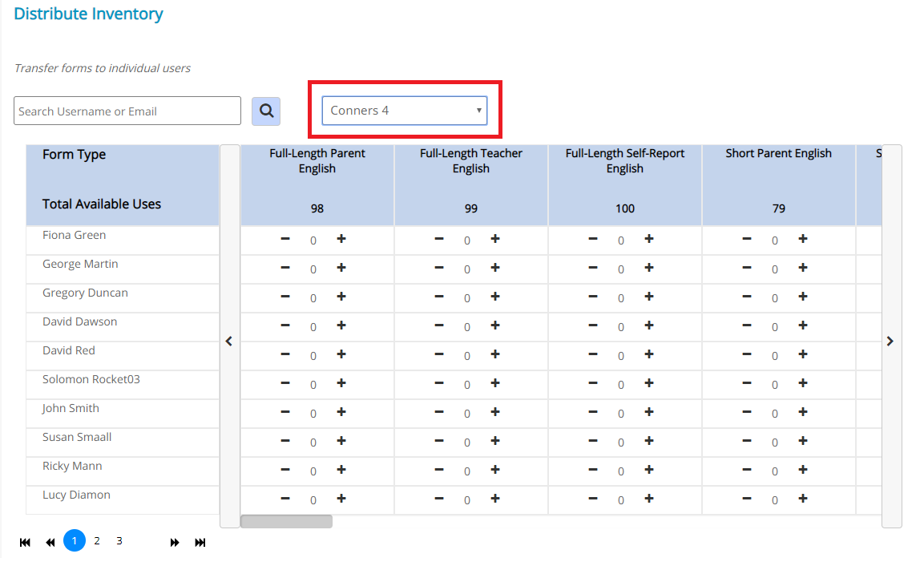The image size is (924, 566).
Task: Decrease Lucy Diamon Short Parent English
Action: tap(747, 499)
